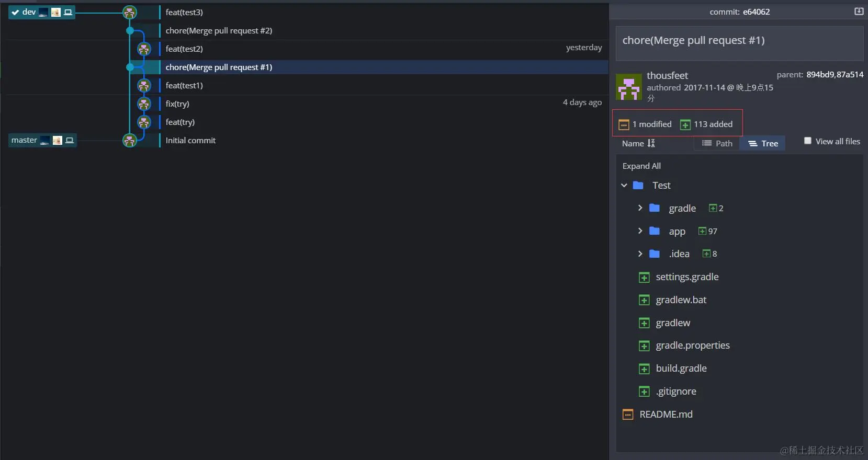Click thousfeet's author avatar in commit details
Viewport: 868px width, 460px height.
pyautogui.click(x=628, y=87)
